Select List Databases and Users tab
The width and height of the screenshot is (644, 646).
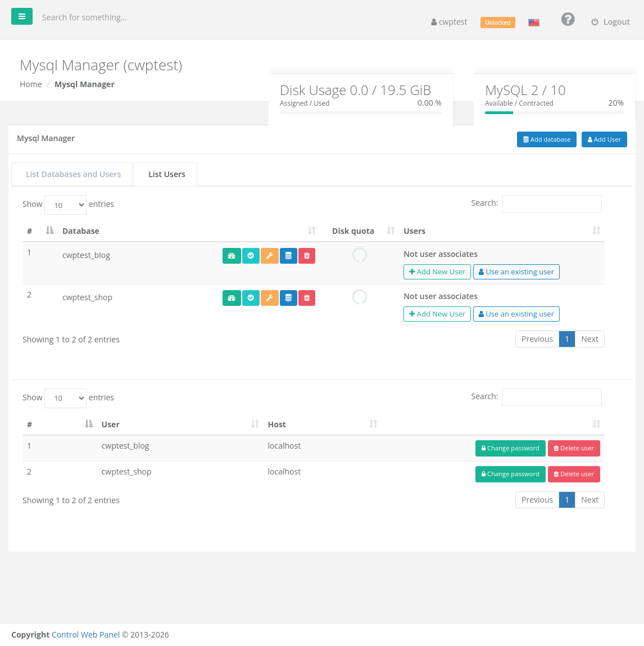pyautogui.click(x=72, y=174)
